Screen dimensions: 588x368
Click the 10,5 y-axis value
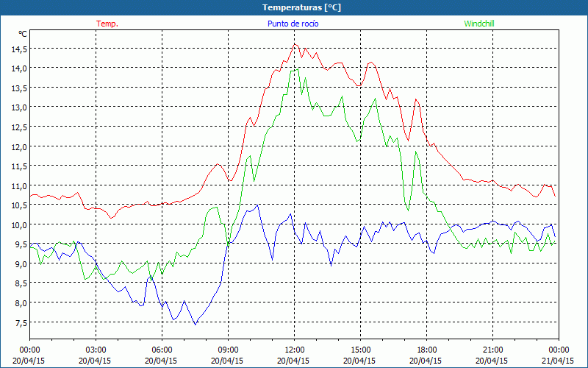coord(20,206)
